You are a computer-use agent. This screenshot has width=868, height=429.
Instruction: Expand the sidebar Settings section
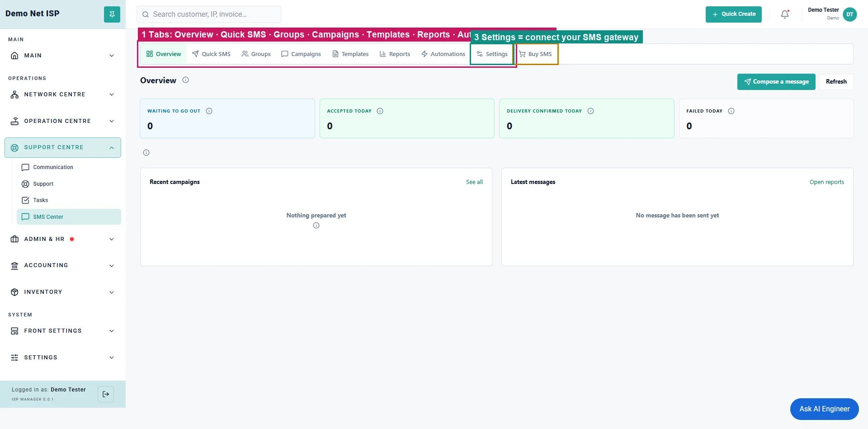[x=63, y=358]
